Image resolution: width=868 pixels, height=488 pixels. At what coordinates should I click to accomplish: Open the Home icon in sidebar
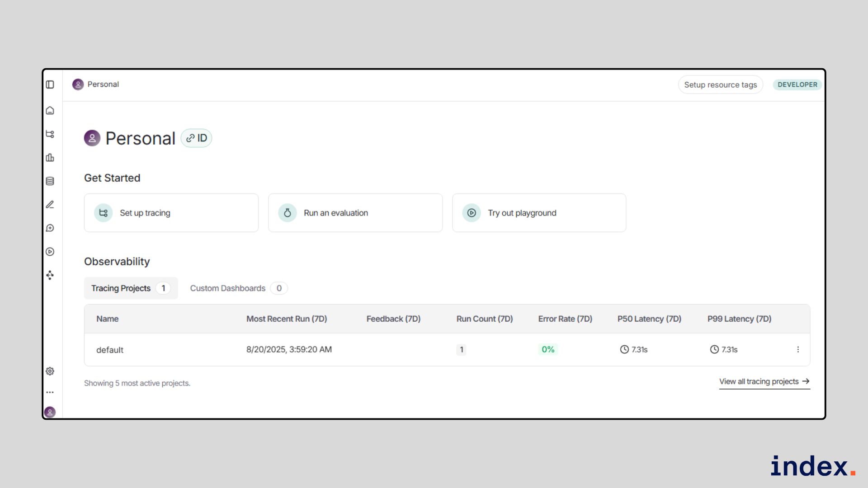(50, 111)
